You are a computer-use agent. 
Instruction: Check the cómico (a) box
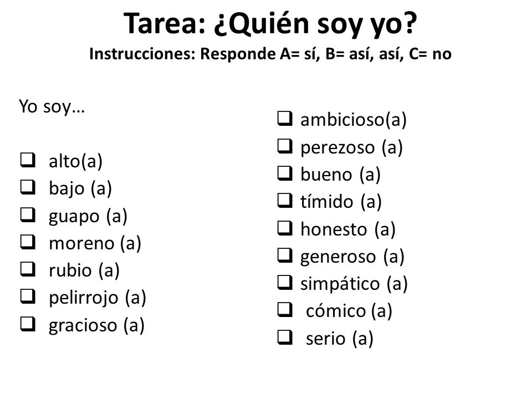click(285, 310)
